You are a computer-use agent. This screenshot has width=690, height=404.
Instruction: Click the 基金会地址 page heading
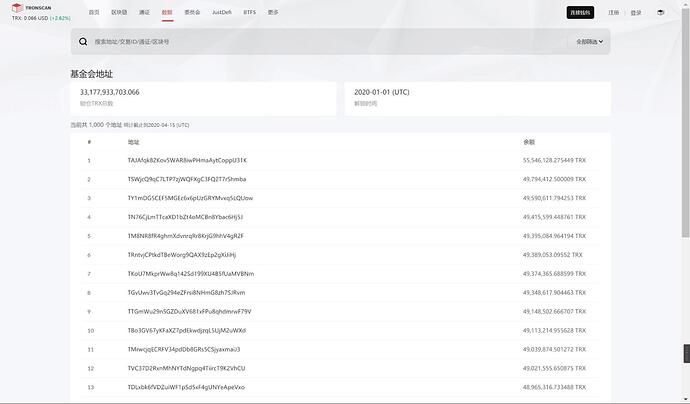click(x=92, y=74)
